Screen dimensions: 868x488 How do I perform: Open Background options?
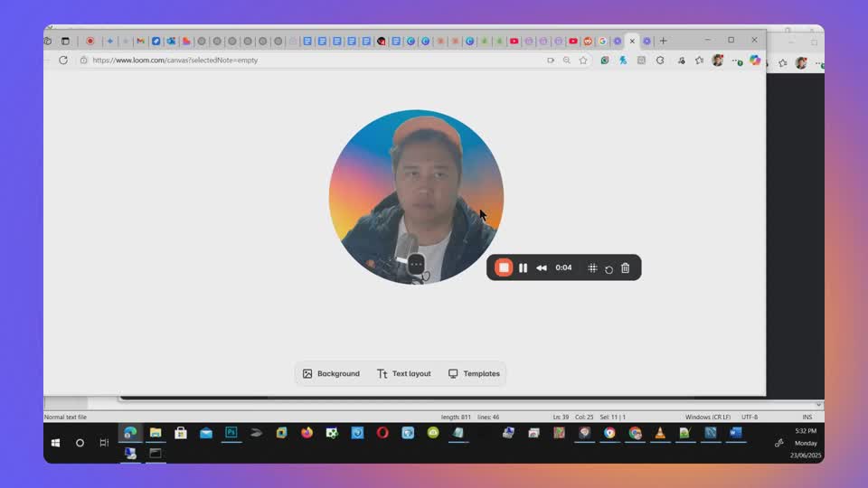(x=331, y=373)
